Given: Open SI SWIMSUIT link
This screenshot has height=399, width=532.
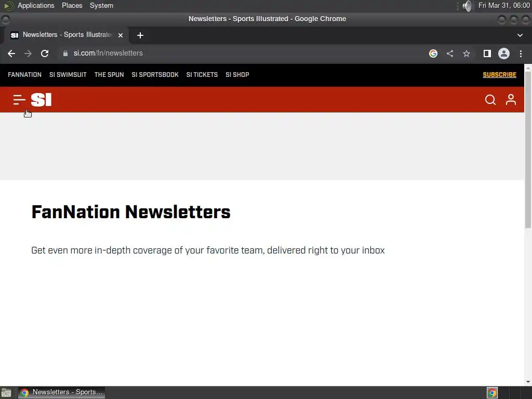Looking at the screenshot, I should point(68,75).
